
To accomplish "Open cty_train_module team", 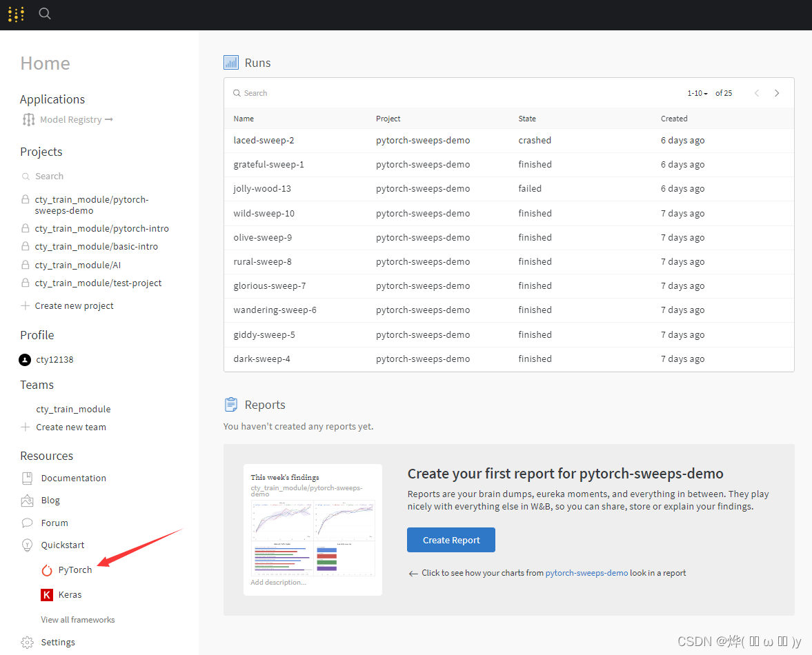I will (73, 409).
